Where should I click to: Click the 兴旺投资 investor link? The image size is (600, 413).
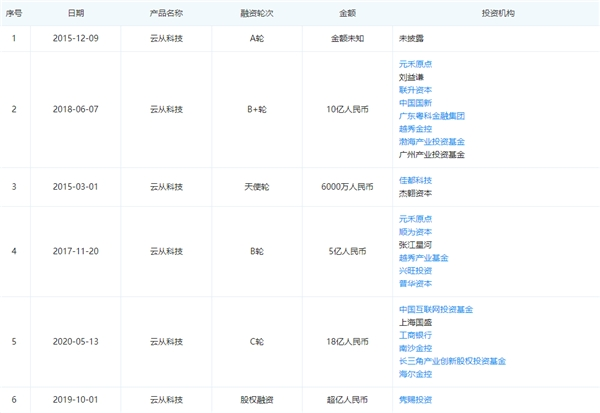(415, 270)
